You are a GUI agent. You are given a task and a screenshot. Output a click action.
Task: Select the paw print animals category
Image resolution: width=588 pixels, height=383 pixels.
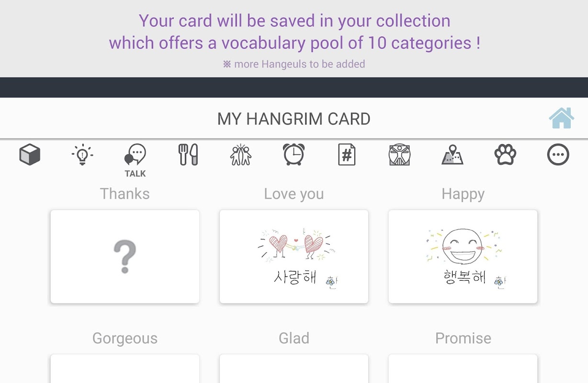coord(505,155)
